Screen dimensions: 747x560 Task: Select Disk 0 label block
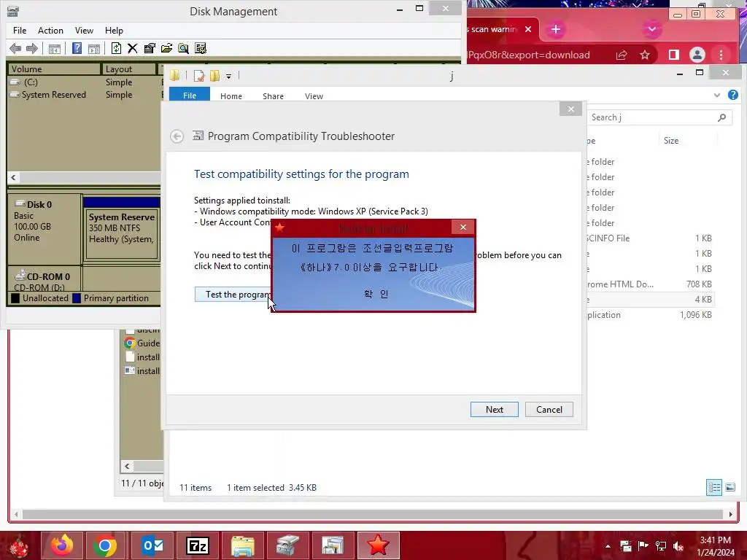point(44,228)
